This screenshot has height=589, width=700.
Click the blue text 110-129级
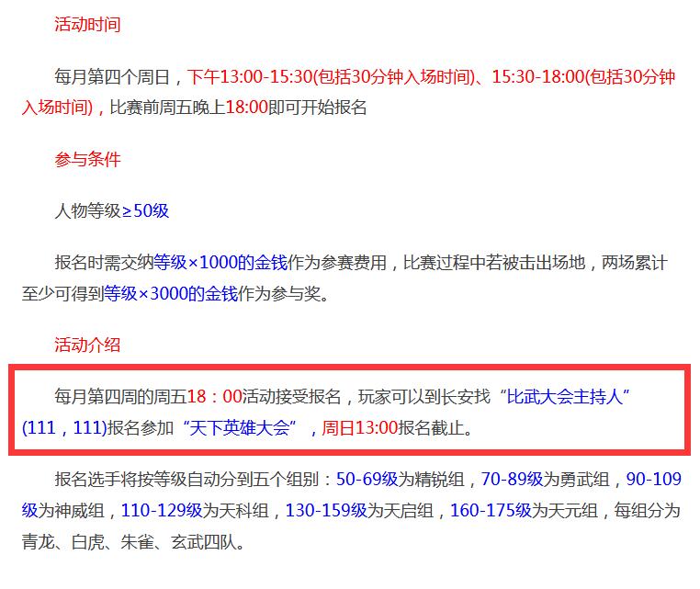[x=162, y=510]
